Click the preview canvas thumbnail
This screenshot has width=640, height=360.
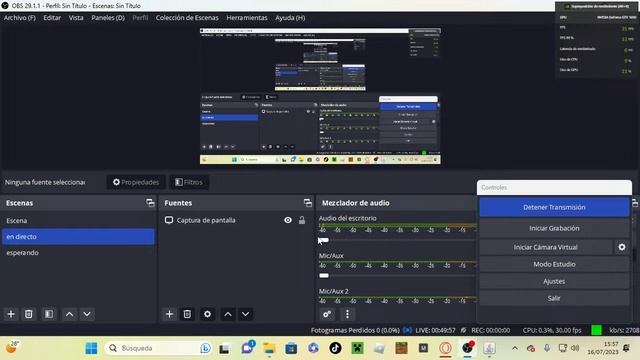point(320,96)
